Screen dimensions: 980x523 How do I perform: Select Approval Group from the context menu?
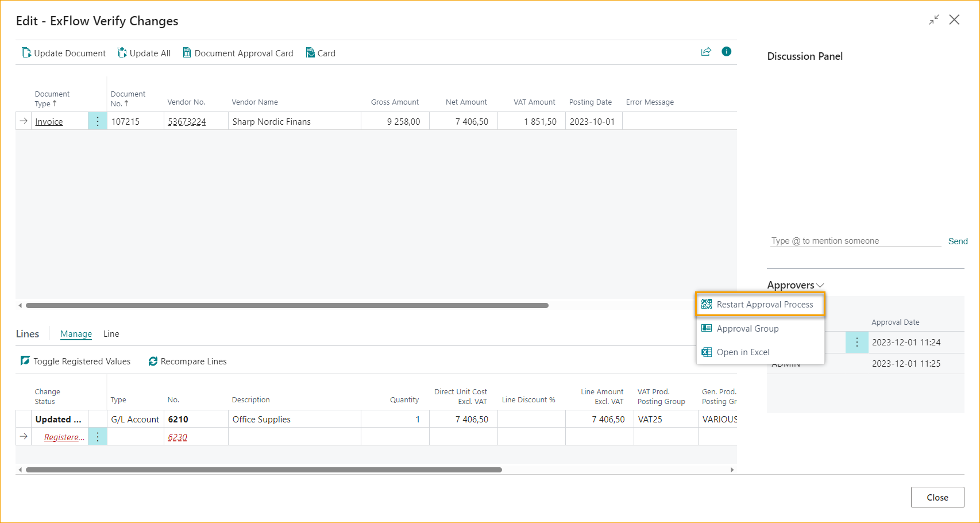click(x=747, y=328)
